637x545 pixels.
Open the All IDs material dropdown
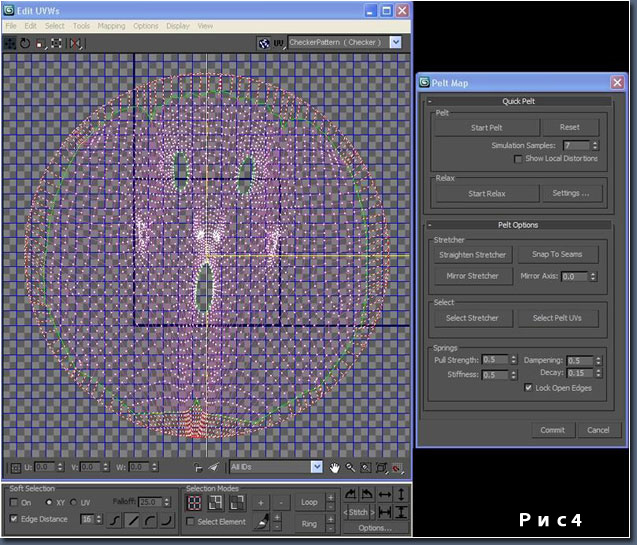[316, 467]
